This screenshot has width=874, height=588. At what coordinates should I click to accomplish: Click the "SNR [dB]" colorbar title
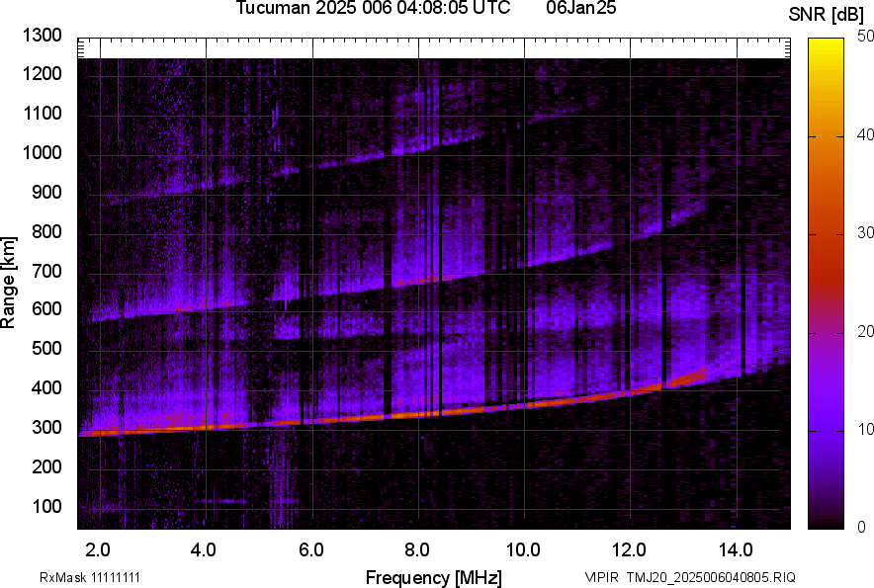[827, 14]
